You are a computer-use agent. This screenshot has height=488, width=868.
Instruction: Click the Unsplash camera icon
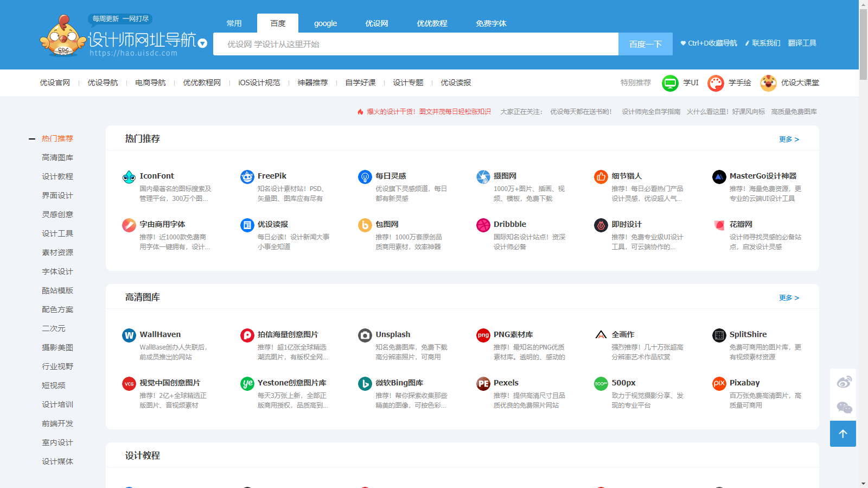coord(365,335)
